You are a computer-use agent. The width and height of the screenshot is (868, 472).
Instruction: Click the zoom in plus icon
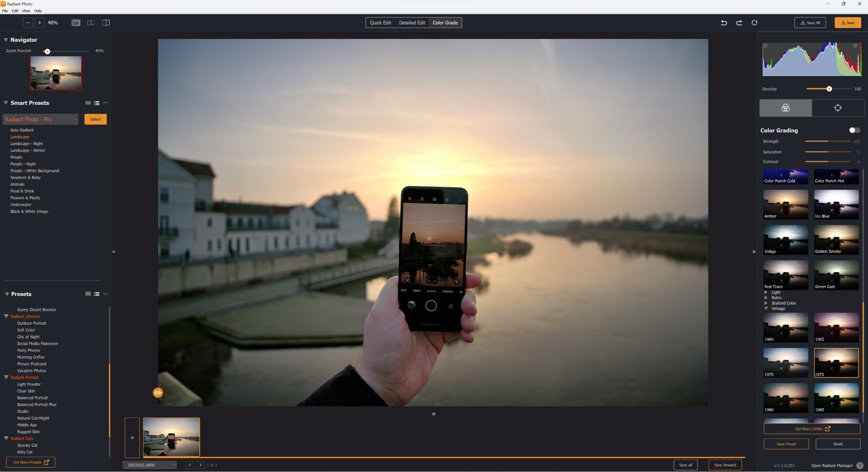coord(39,23)
